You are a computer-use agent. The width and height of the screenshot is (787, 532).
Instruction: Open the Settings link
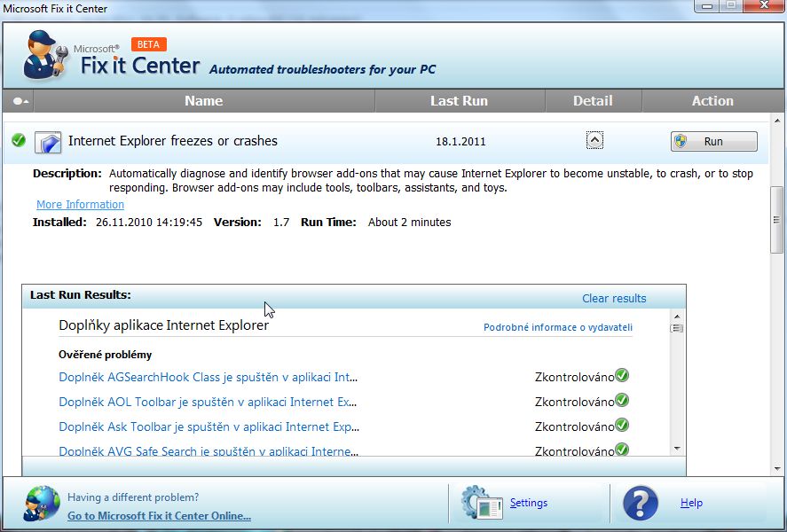click(x=529, y=503)
